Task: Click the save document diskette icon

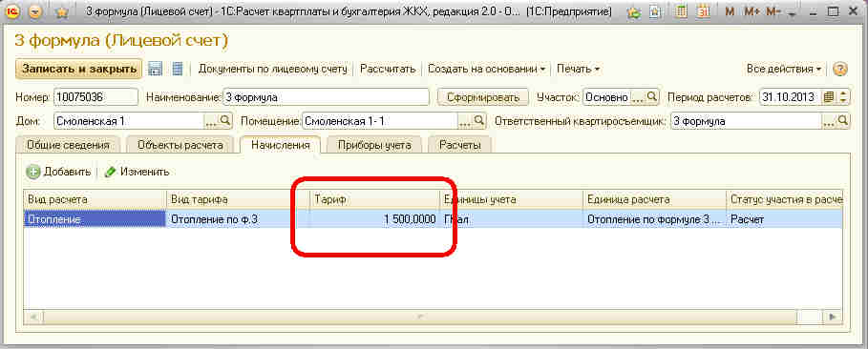Action: 156,69
